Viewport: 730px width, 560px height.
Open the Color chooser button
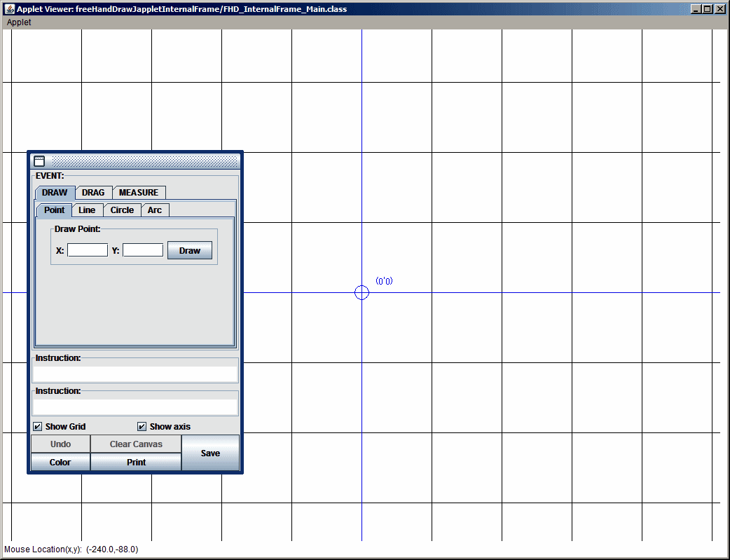click(x=60, y=462)
